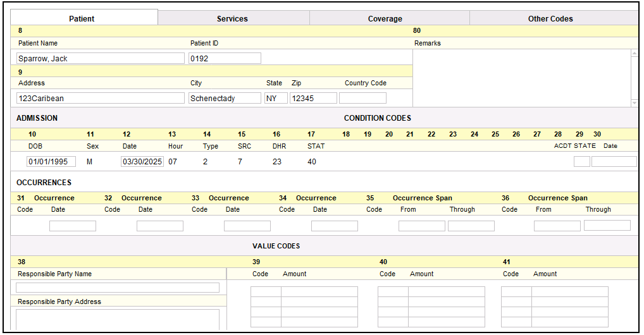The height and width of the screenshot is (335, 644).
Task: Switch to the Services tab
Action: (232, 18)
